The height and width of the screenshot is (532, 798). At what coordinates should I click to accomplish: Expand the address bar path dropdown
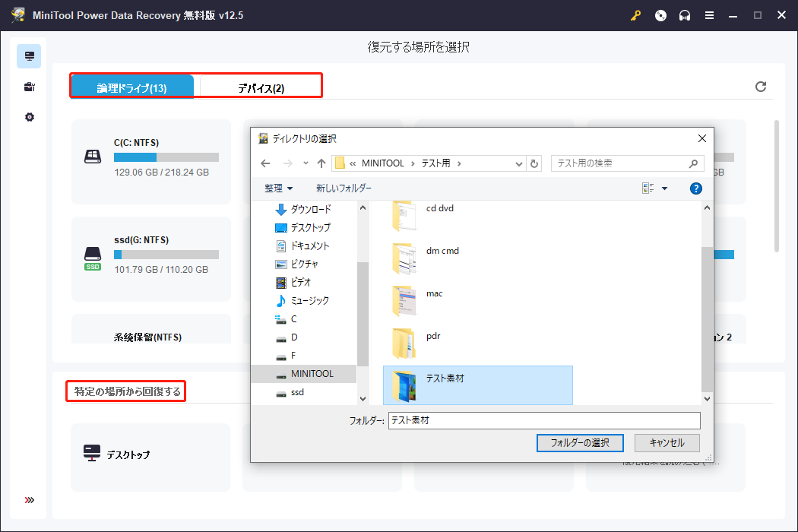pos(518,163)
